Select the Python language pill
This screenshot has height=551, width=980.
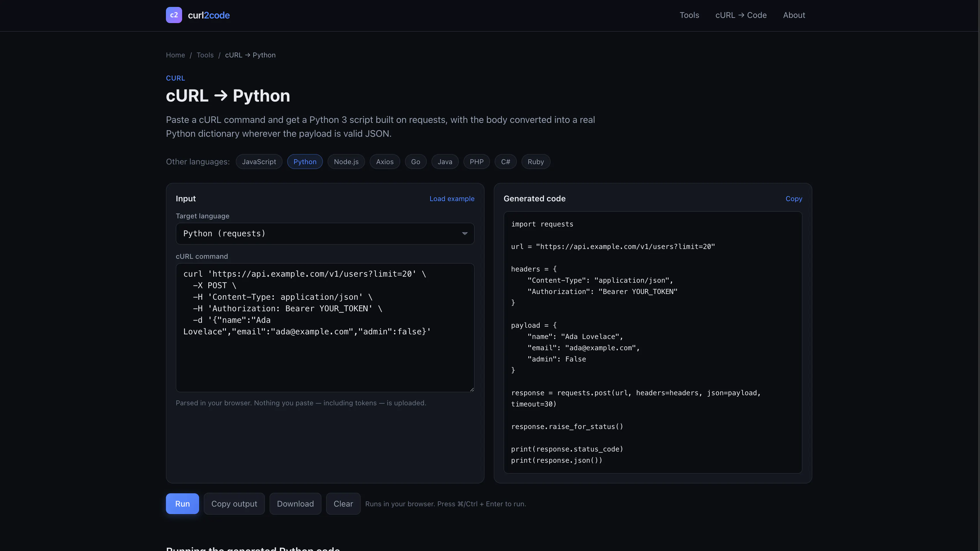click(x=305, y=162)
